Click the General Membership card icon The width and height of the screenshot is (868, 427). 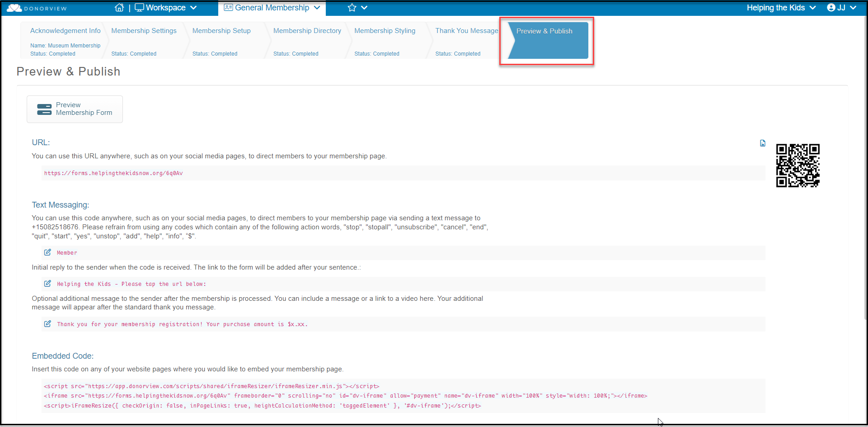228,8
